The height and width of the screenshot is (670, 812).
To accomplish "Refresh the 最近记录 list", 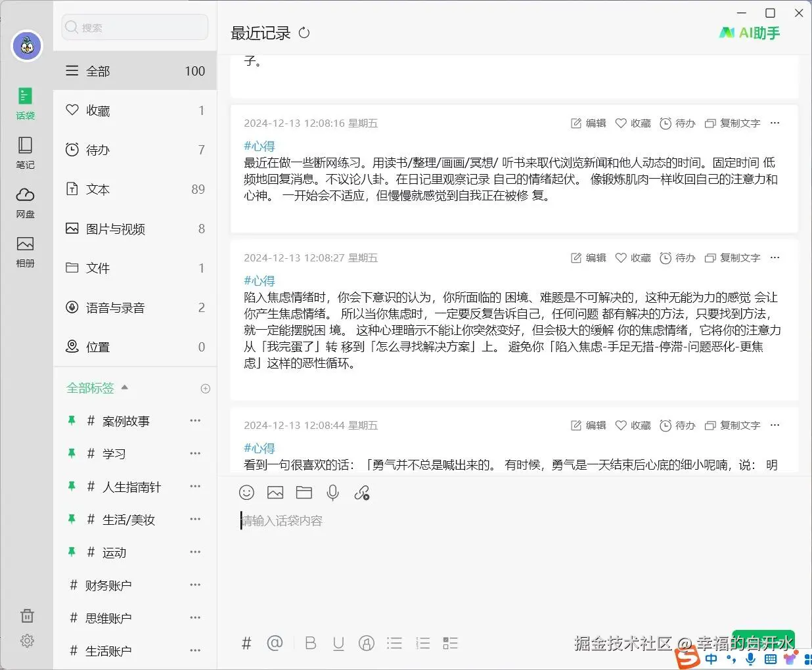I will 304,33.
